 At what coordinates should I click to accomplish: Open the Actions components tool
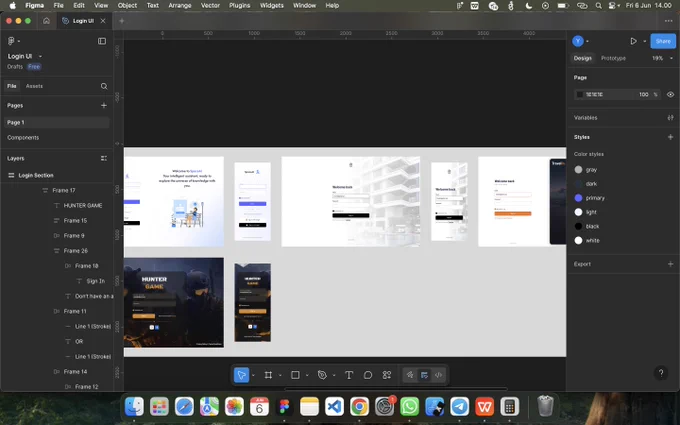[387, 375]
